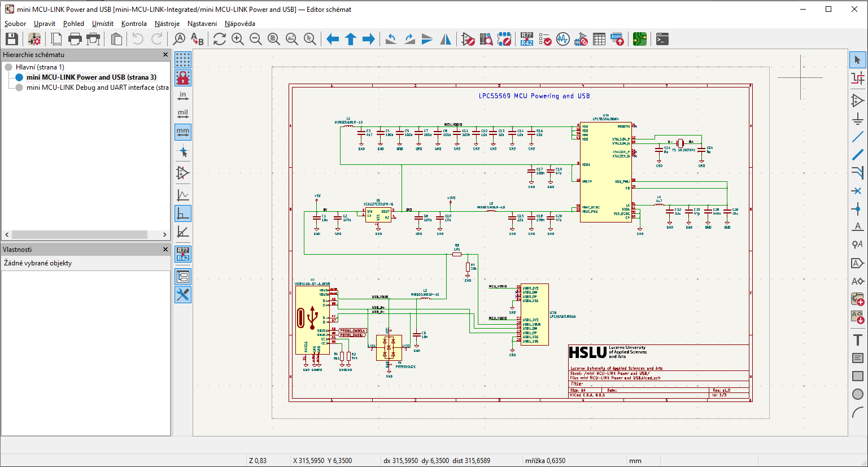
Task: Select Hlavní (strana 1) root sheet
Action: click(x=40, y=67)
